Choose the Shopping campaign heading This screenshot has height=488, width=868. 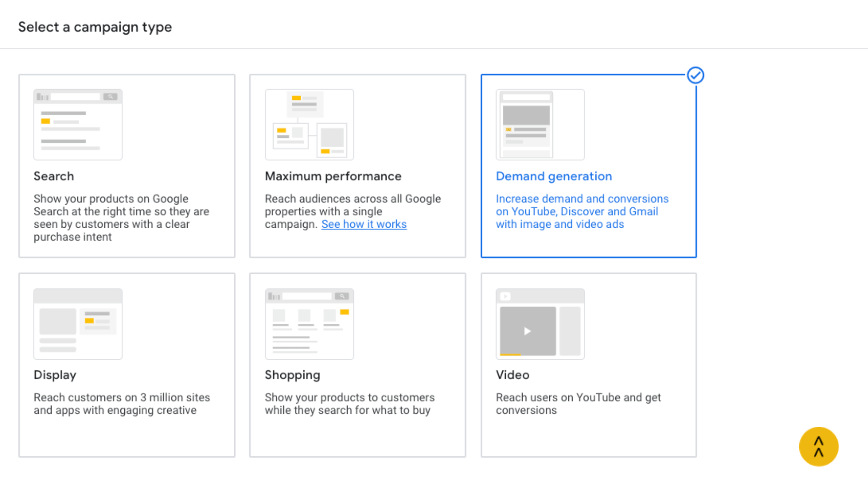[x=292, y=375]
